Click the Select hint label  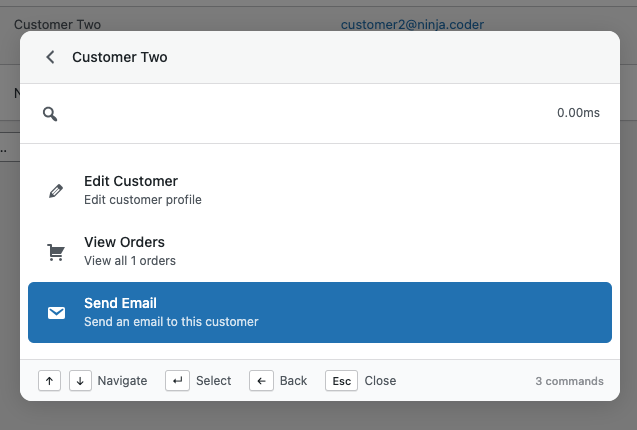click(213, 381)
